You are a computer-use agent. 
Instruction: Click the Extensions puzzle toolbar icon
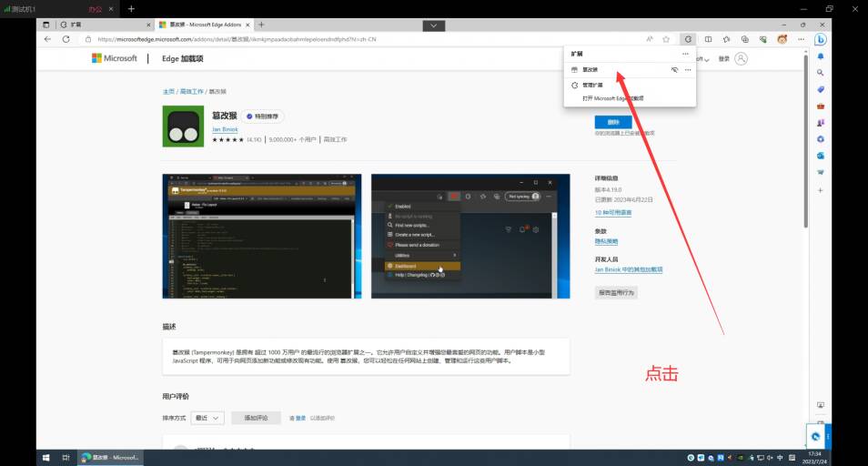(688, 39)
